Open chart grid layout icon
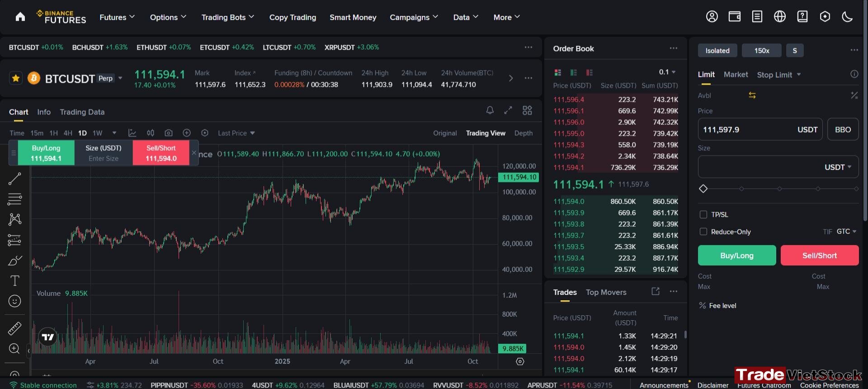 [x=527, y=110]
